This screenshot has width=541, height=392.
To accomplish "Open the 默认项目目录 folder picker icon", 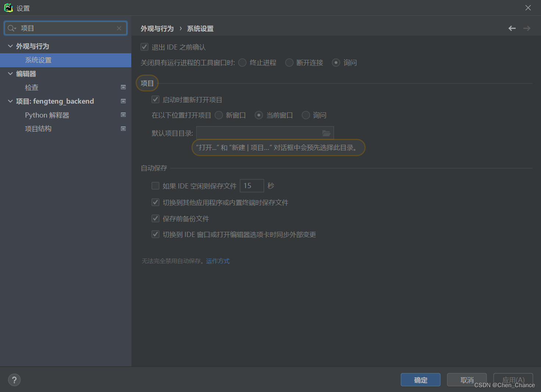I will (x=326, y=133).
